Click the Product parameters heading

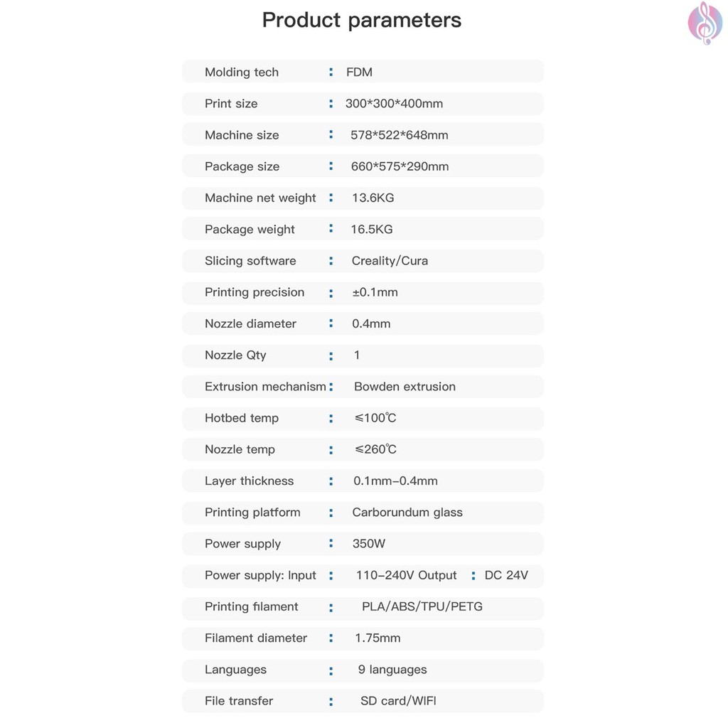362,20
